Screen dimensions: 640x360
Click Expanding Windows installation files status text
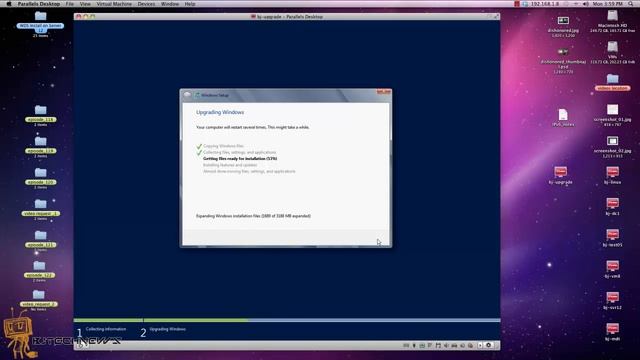[253, 216]
